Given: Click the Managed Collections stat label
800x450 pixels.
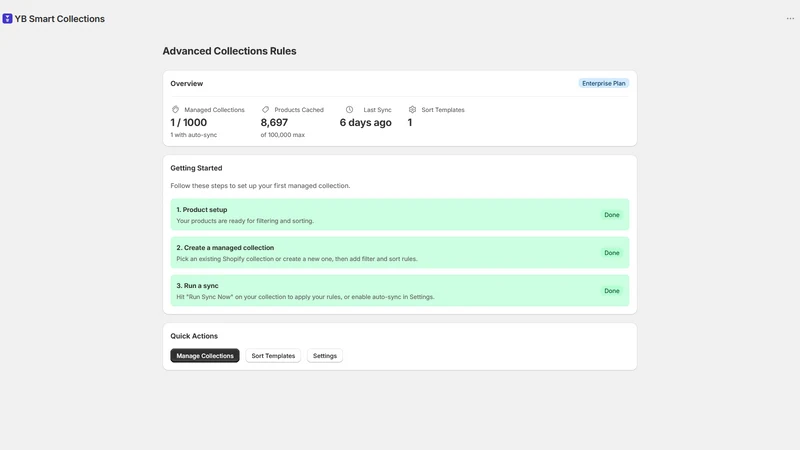Looking at the screenshot, I should coord(214,110).
